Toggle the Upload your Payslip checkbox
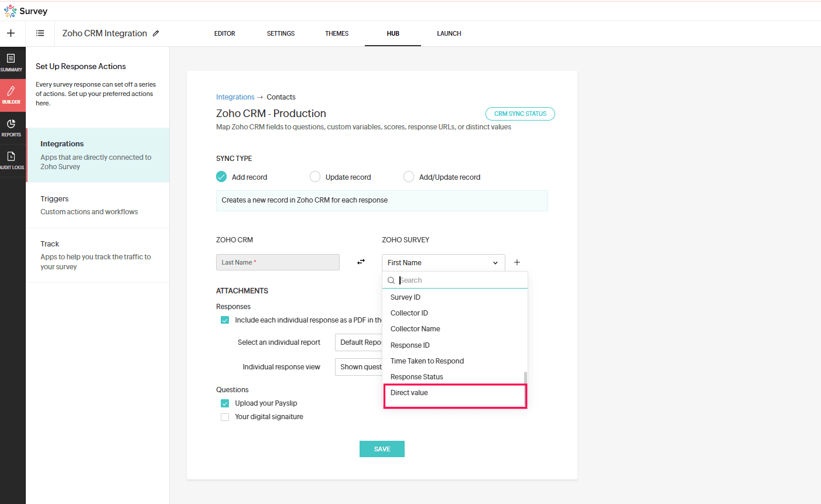The width and height of the screenshot is (821, 504). point(225,403)
